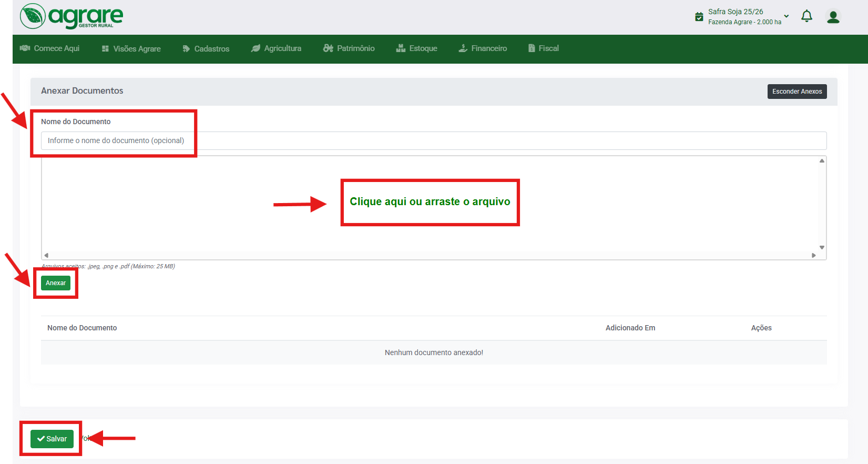Open the Fiscal menu
The width and height of the screenshot is (868, 464).
(544, 48)
